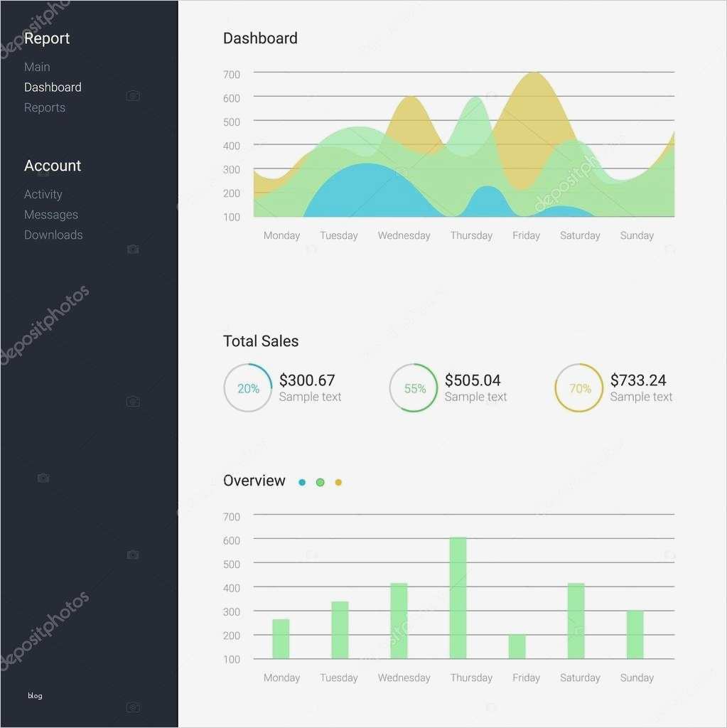Select Dashboard in the sidebar
Image resolution: width=727 pixels, height=728 pixels.
[53, 87]
